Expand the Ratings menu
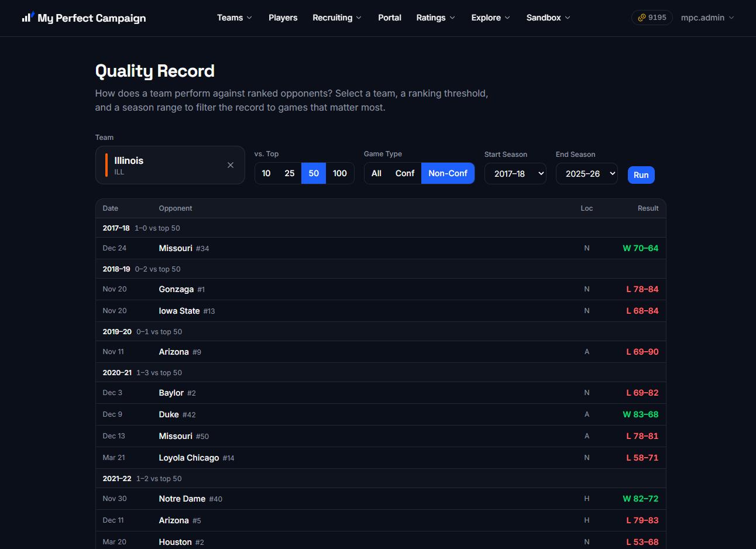Viewport: 756px width, 549px height. 436,18
